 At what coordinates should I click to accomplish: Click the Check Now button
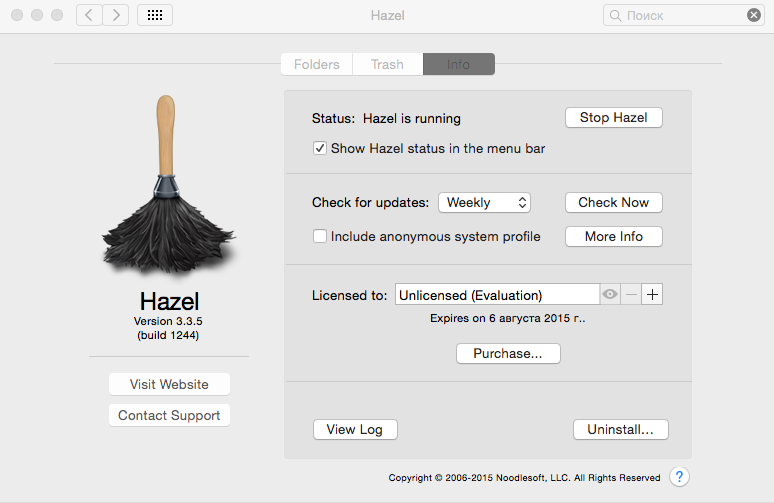613,202
